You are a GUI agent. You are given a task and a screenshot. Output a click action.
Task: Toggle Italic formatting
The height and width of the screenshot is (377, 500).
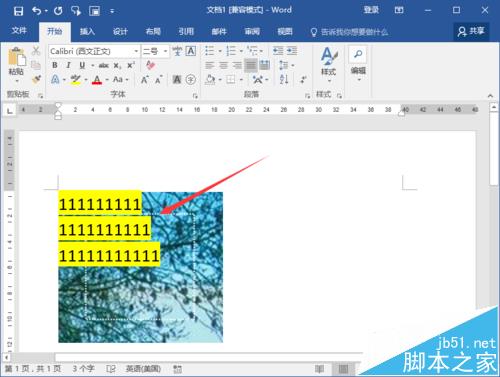[x=69, y=65]
